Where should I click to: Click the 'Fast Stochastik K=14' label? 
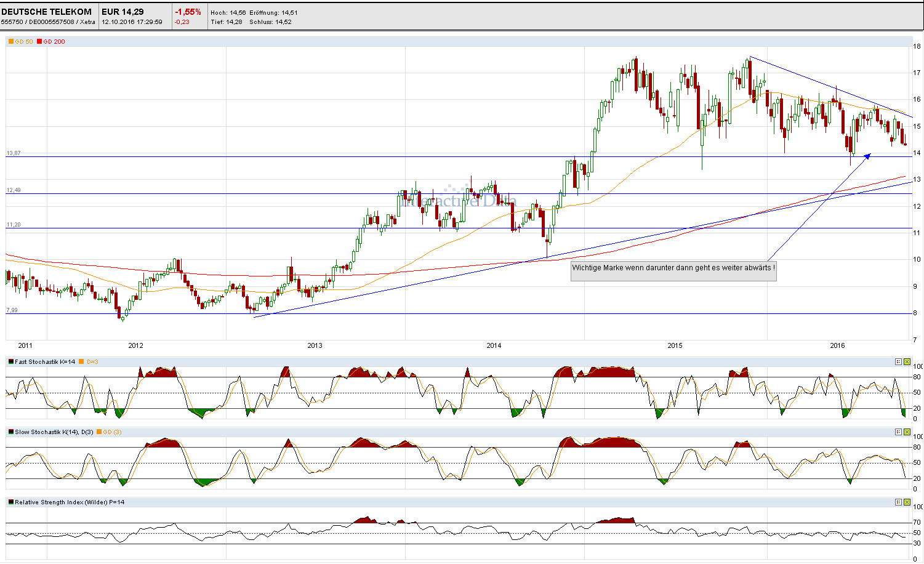45,362
